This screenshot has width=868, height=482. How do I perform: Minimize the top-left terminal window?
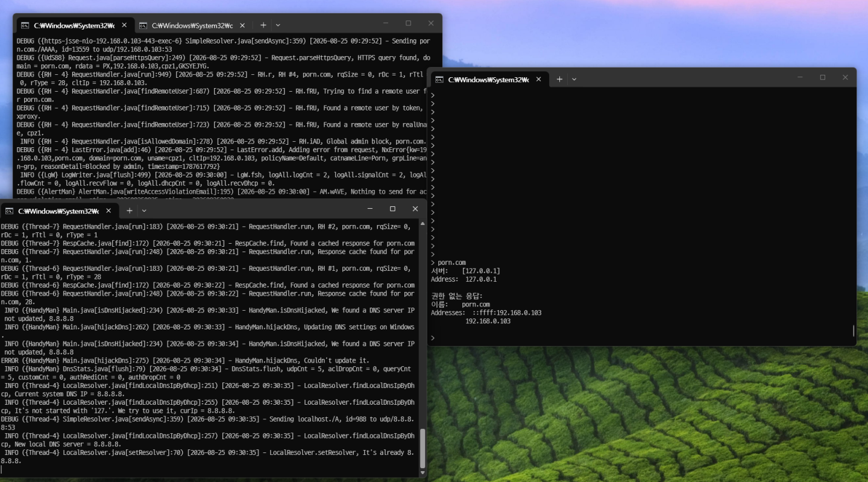[x=386, y=23]
